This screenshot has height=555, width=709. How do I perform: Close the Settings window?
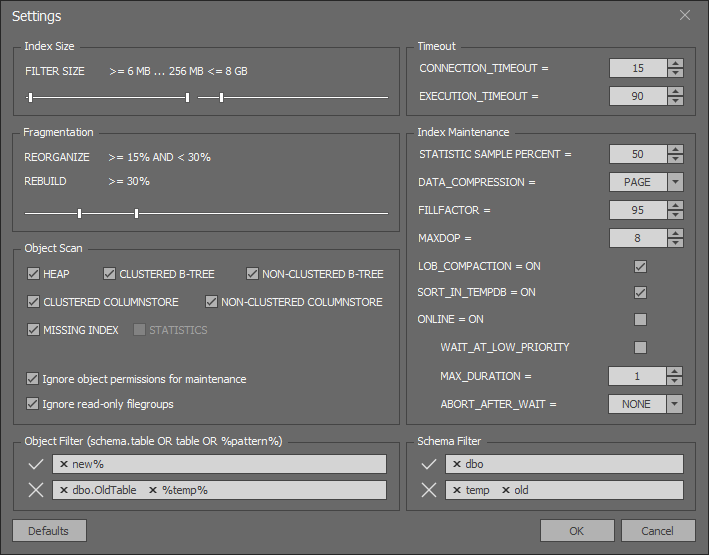tap(685, 15)
